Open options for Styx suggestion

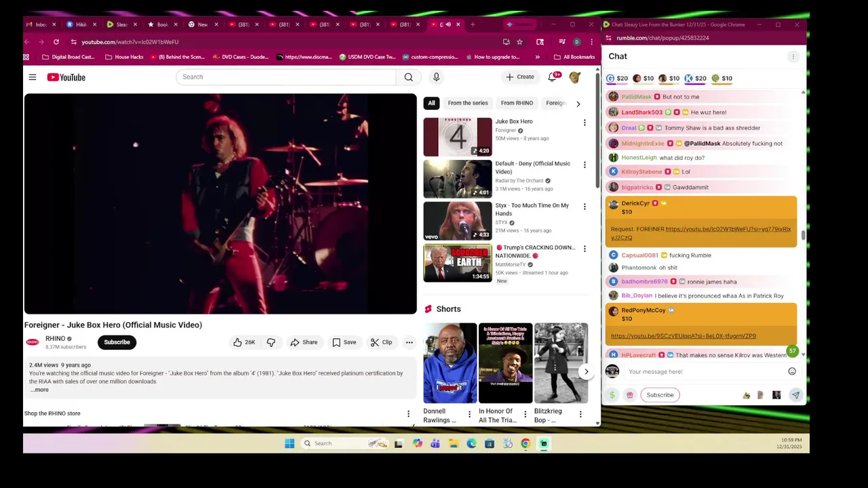point(585,207)
